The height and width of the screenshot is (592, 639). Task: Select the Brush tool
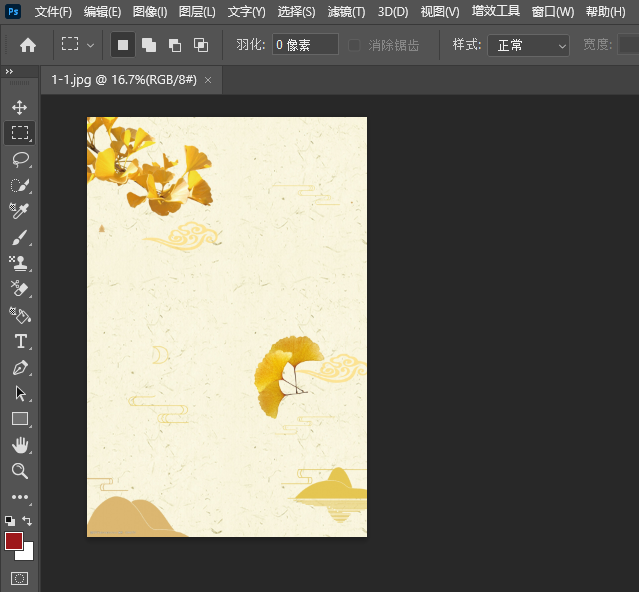[20, 238]
